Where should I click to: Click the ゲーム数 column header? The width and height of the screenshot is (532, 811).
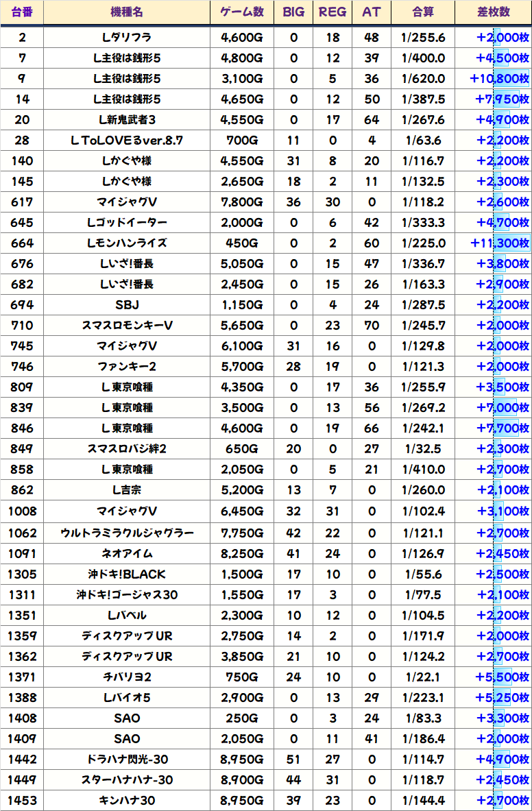click(x=242, y=12)
